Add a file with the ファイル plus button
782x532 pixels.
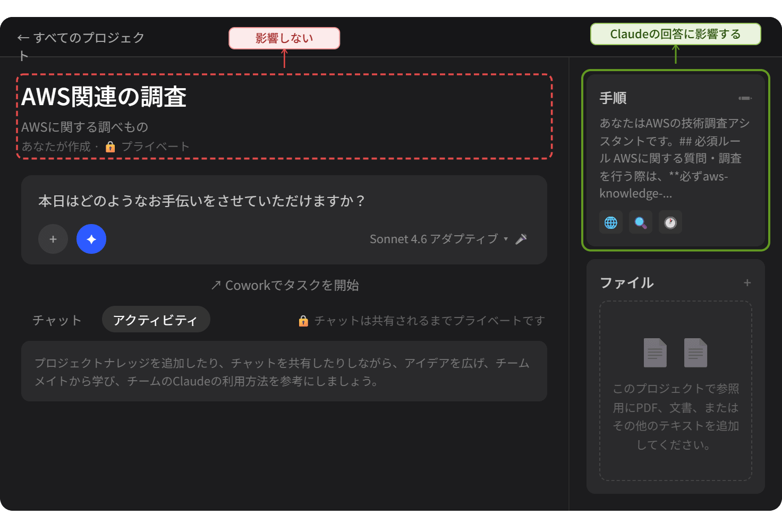(747, 282)
